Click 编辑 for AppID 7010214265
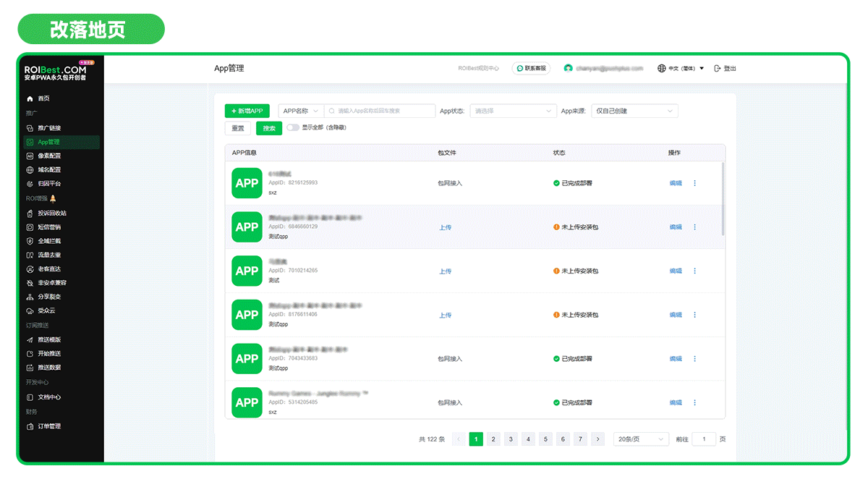 (x=676, y=271)
